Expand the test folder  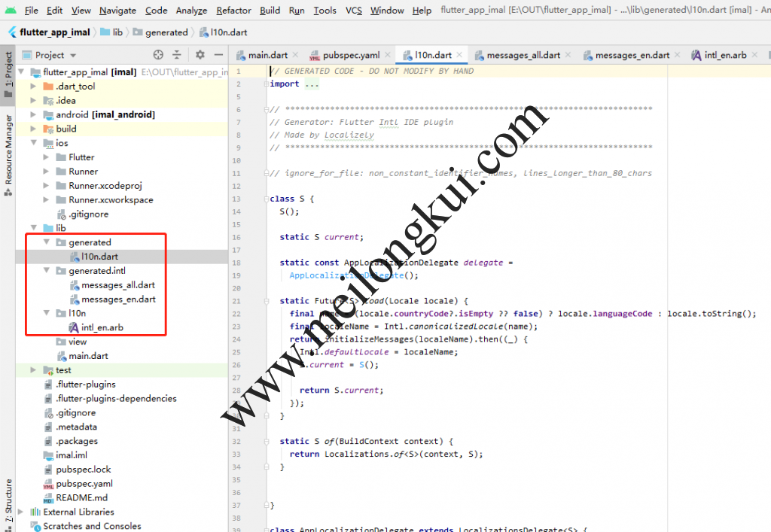click(x=33, y=370)
